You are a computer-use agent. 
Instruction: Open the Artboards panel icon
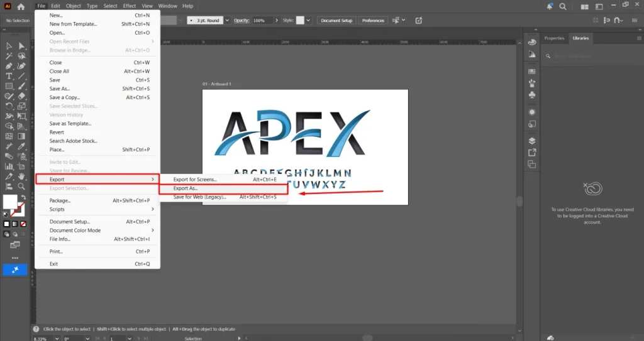tap(532, 164)
